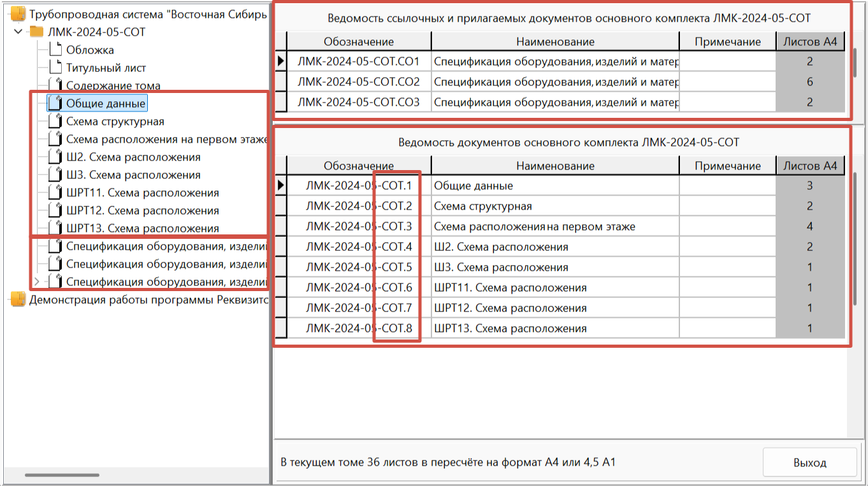868x486 pixels.
Task: Click the ЛМК-2024-05-СОТ.7 designation cell
Action: 359,308
